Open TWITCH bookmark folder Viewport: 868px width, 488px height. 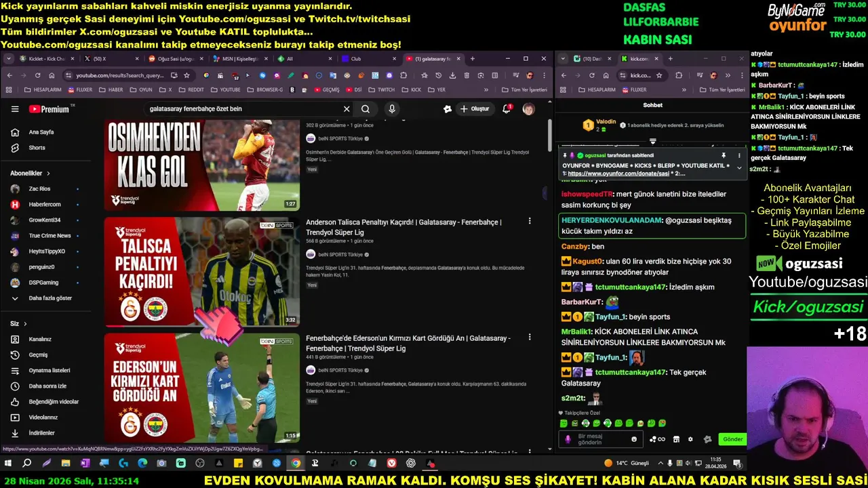[381, 89]
